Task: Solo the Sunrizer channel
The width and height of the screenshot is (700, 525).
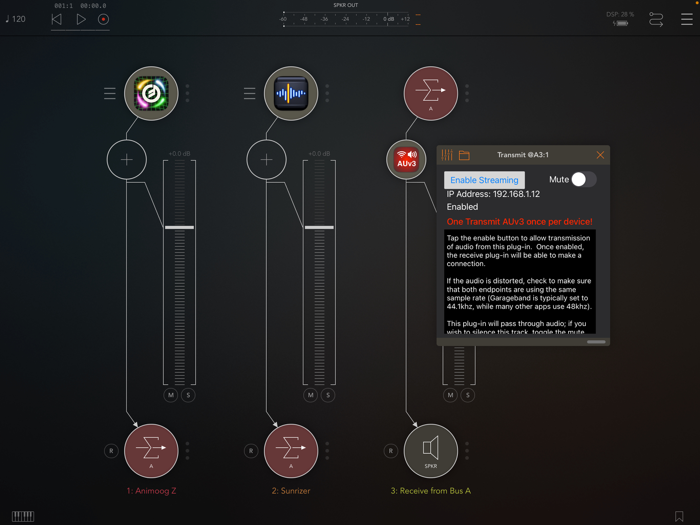Action: point(328,395)
